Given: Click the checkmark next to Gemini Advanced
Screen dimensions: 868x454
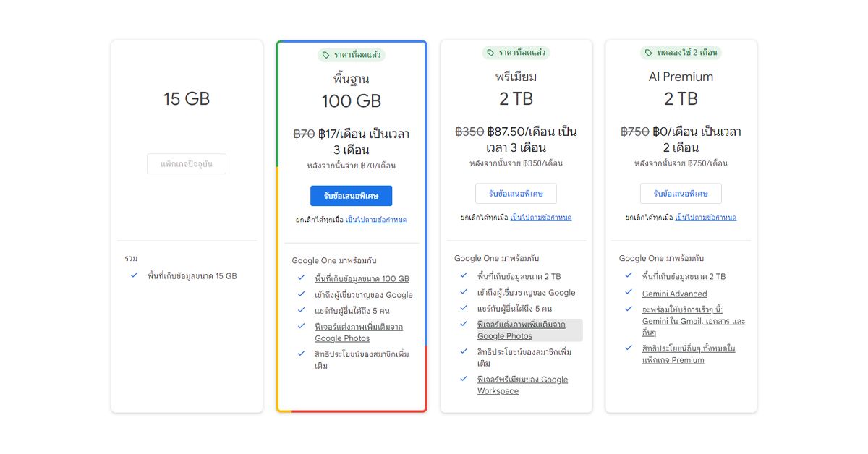Looking at the screenshot, I should 629,293.
